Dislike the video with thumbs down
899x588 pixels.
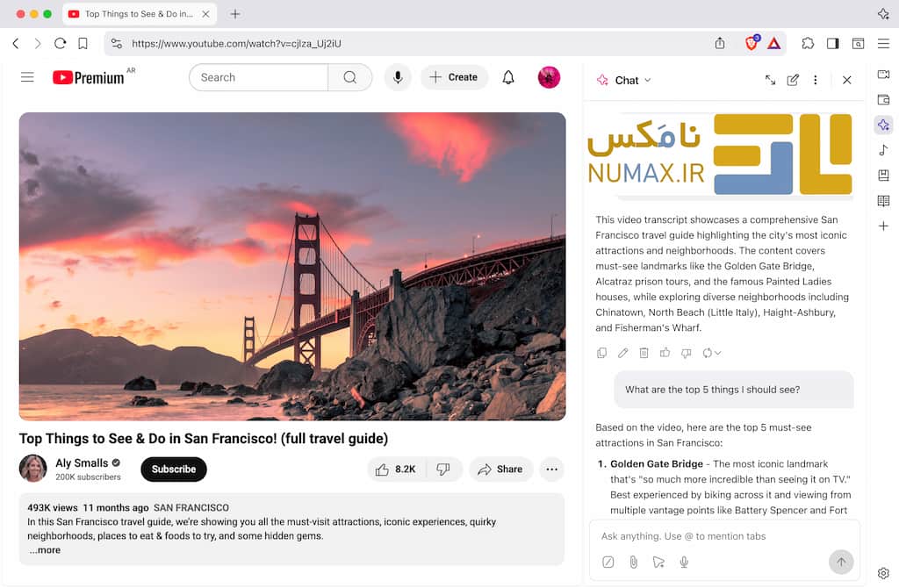coord(443,470)
